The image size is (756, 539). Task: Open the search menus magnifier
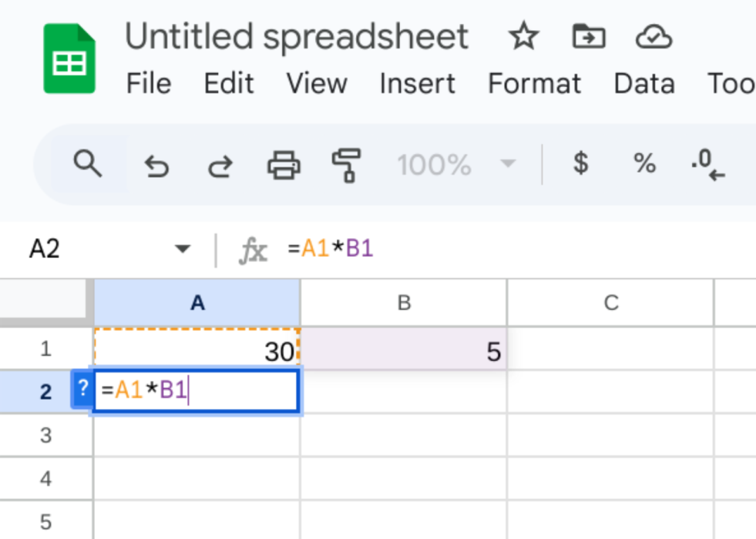pyautogui.click(x=88, y=164)
